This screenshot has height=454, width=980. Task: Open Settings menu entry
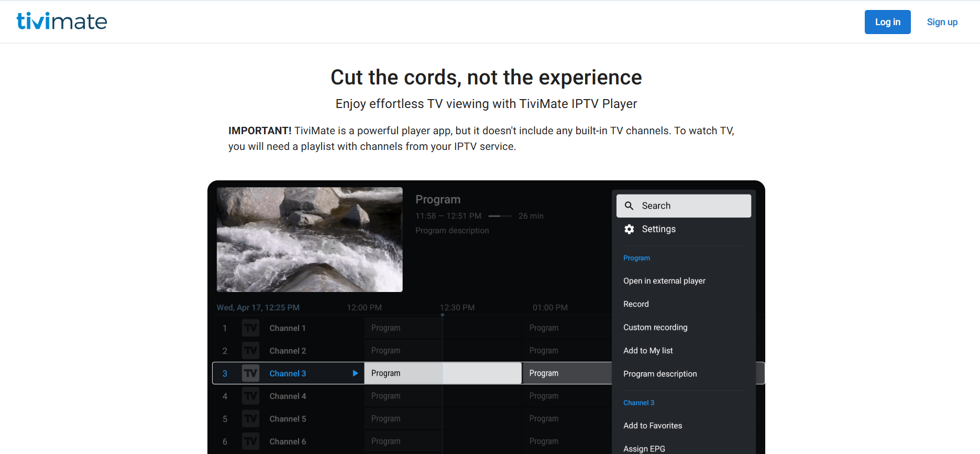click(684, 229)
